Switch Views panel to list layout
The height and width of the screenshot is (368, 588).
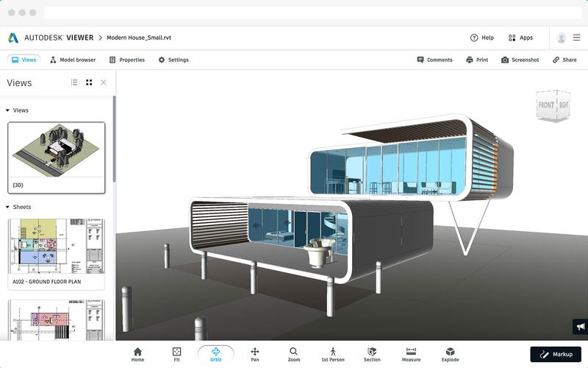coord(74,83)
